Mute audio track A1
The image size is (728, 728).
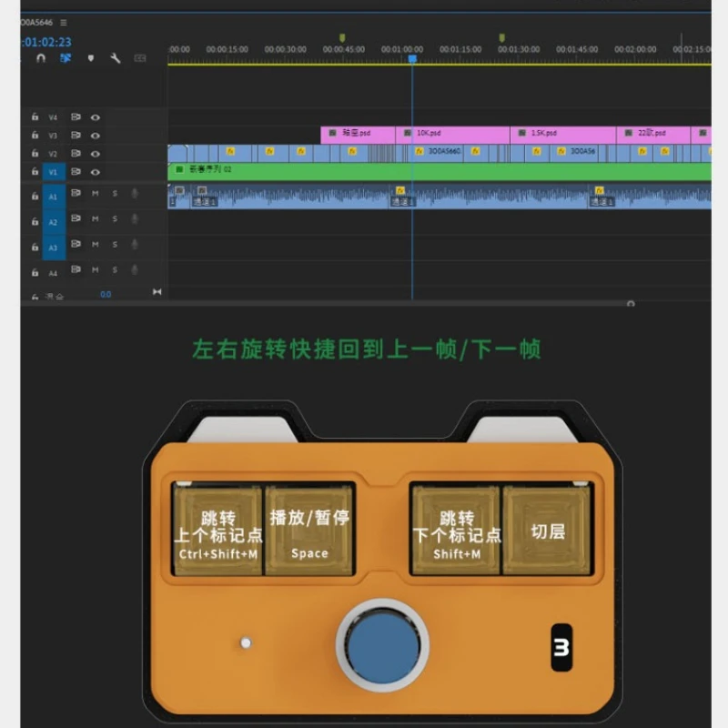(x=96, y=193)
